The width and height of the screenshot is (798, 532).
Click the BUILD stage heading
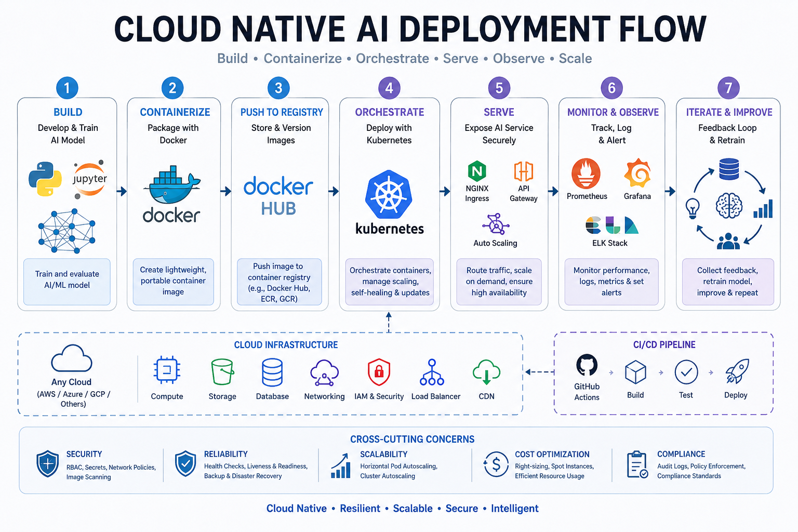tap(68, 112)
